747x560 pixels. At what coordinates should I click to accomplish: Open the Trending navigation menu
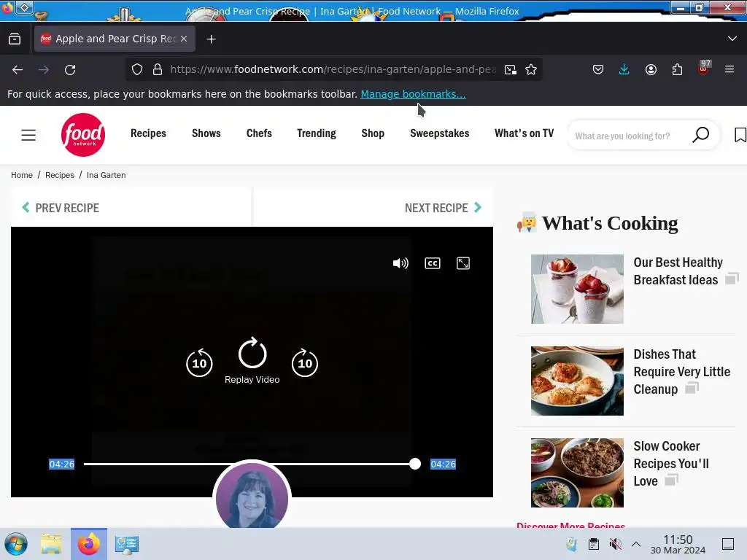coord(317,133)
